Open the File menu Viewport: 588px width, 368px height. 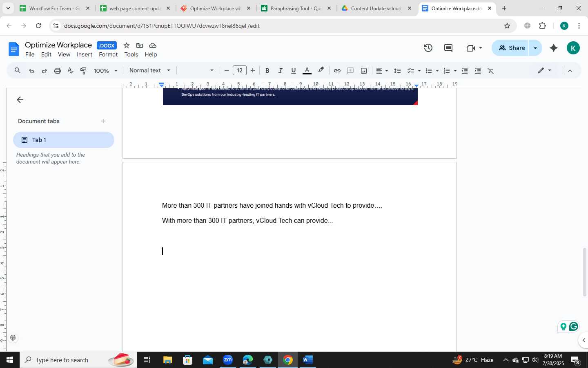point(30,55)
